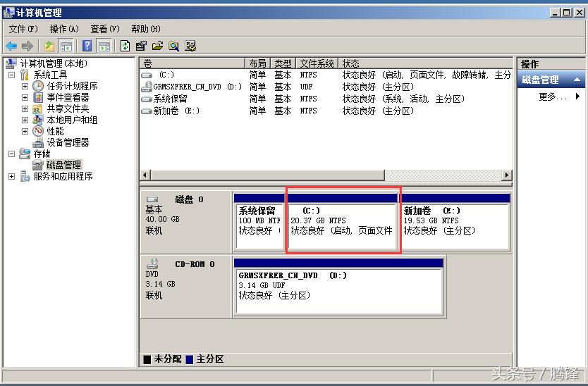Select the 系统保留 100 MB partition block
The width and height of the screenshot is (588, 386).
(258, 221)
